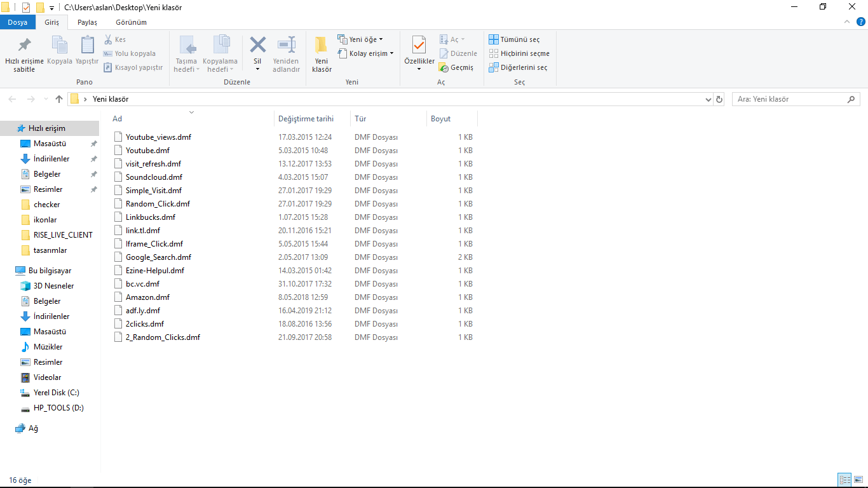Select Yolu kopyala in ribbon
This screenshot has height=488, width=868.
pos(130,53)
